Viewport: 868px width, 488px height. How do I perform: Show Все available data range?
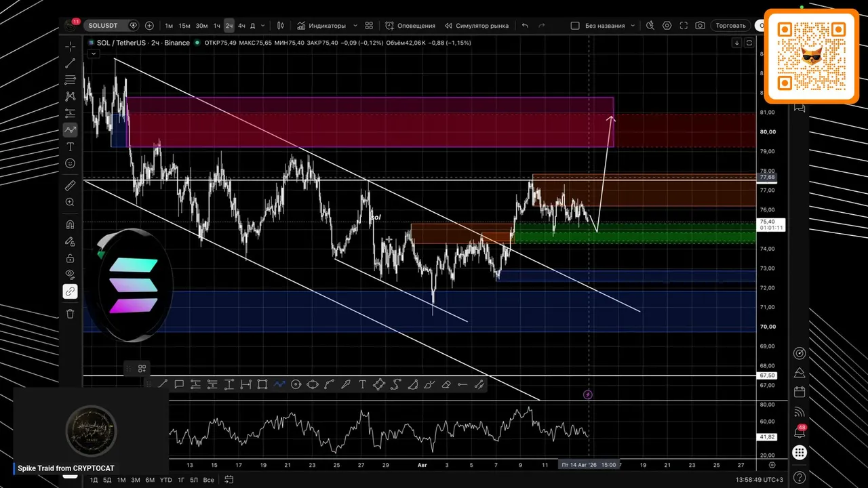209,480
